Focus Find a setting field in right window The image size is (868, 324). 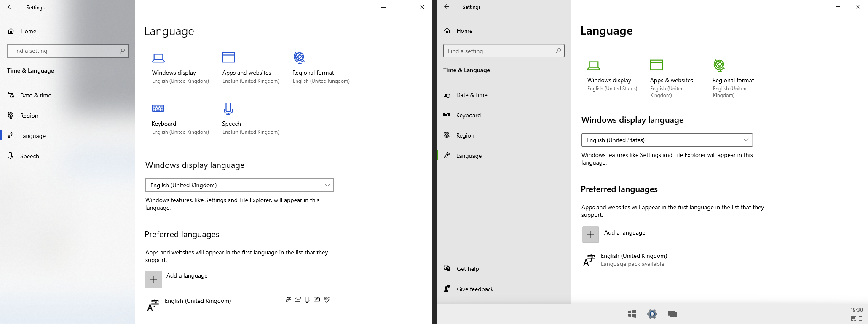[504, 51]
